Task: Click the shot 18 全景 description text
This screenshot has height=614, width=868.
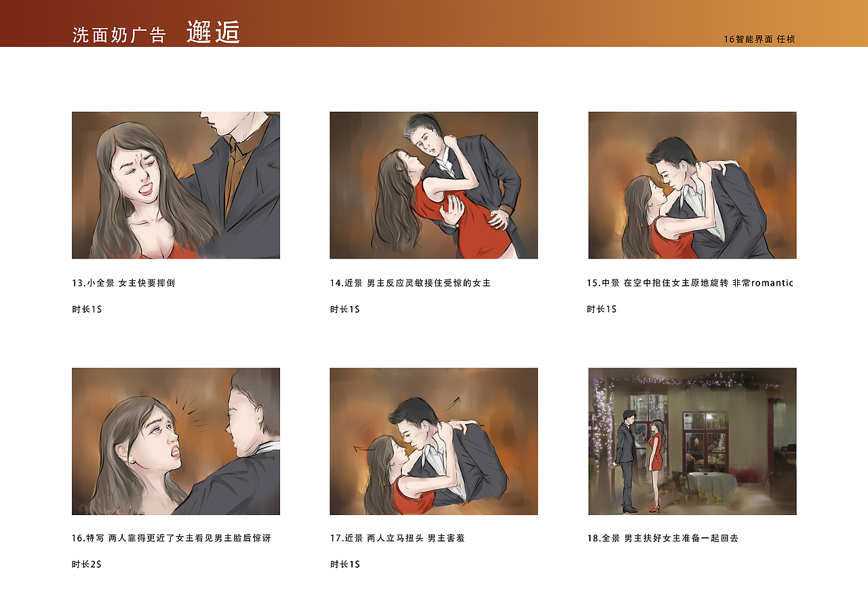Action: (x=663, y=538)
